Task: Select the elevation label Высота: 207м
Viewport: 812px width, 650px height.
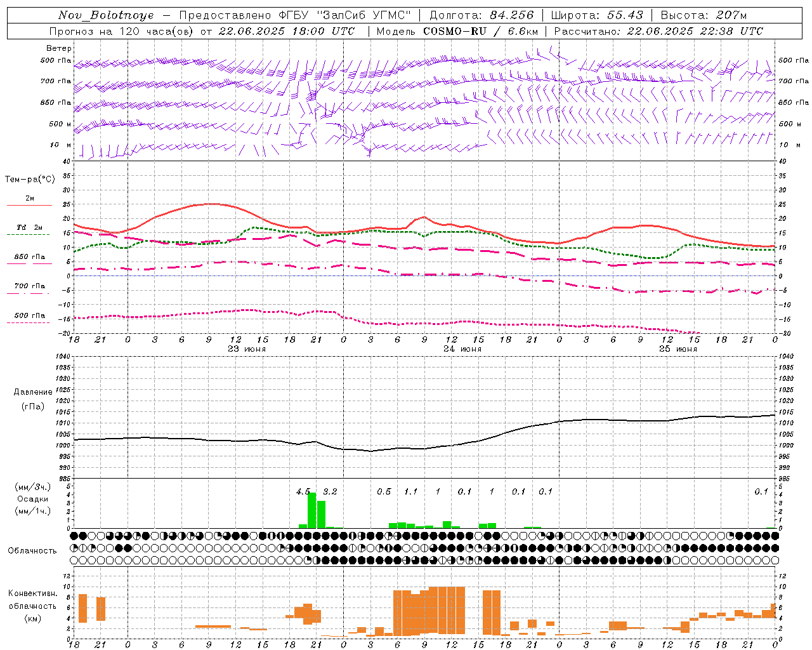Action: click(x=704, y=15)
